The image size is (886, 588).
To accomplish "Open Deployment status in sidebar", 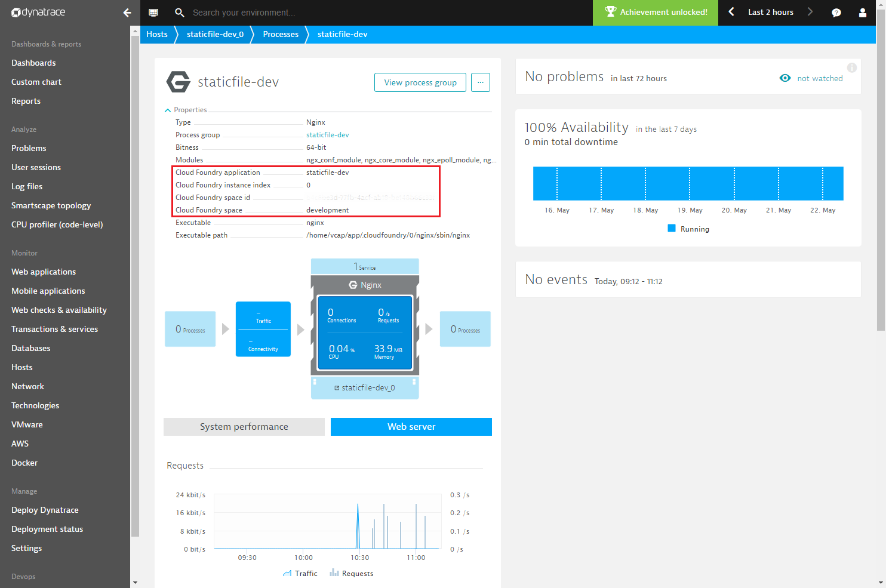I will [47, 529].
